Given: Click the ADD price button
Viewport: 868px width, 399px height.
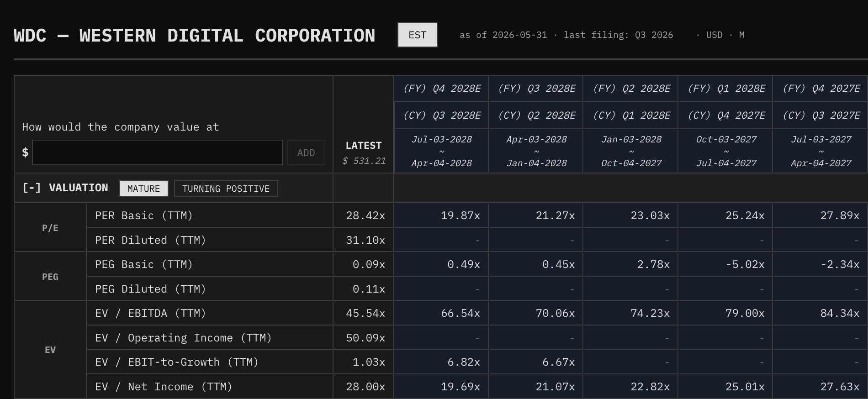Looking at the screenshot, I should [306, 152].
